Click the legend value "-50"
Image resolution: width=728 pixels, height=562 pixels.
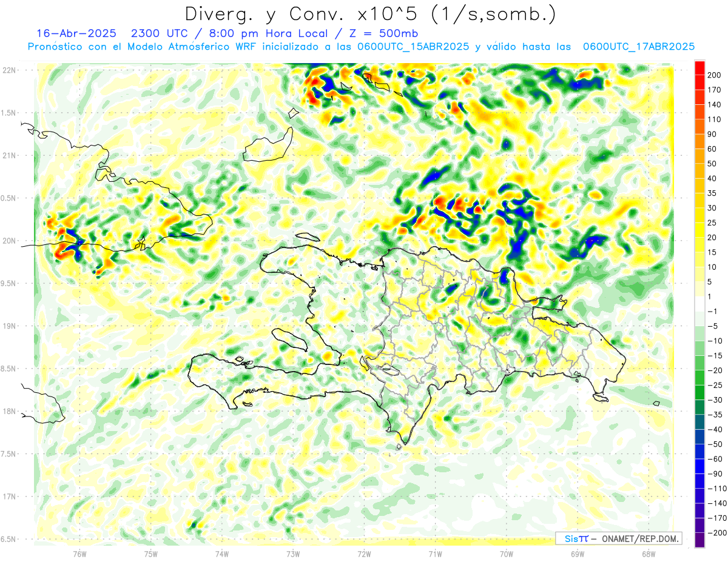pos(715,444)
